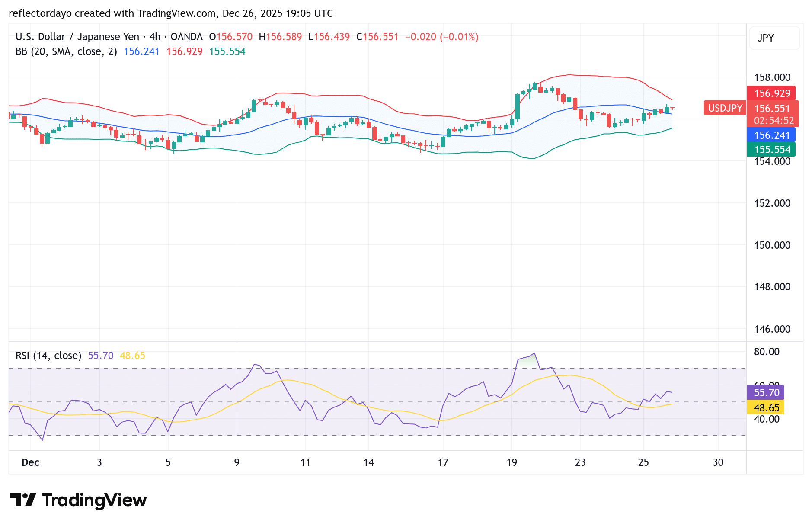Select the 19 date label on the time axis
The image size is (812, 526).
(x=511, y=462)
